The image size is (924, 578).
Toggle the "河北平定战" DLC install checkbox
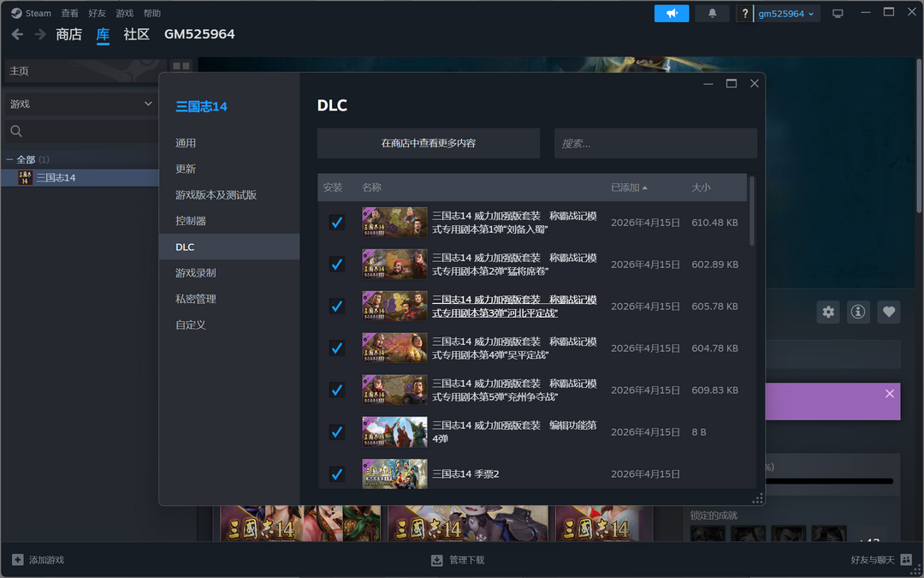tap(337, 306)
